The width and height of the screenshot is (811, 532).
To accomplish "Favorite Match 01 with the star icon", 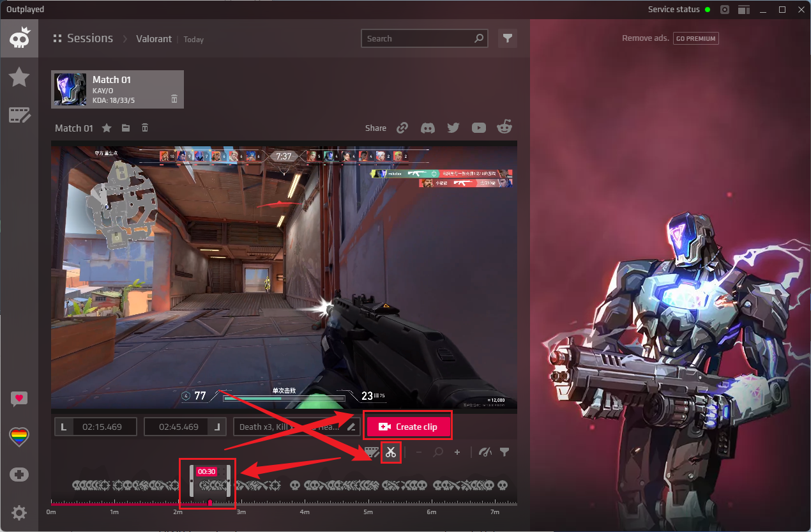I will [107, 128].
